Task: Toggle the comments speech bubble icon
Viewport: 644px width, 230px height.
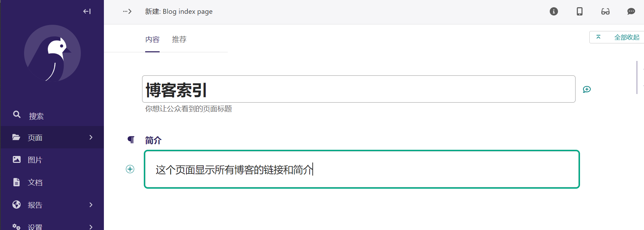Action: tap(631, 11)
